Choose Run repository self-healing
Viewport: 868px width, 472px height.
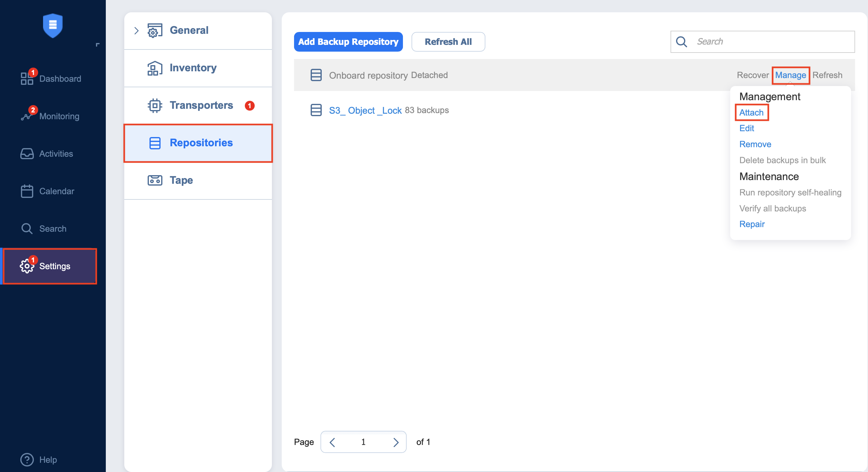coord(790,193)
